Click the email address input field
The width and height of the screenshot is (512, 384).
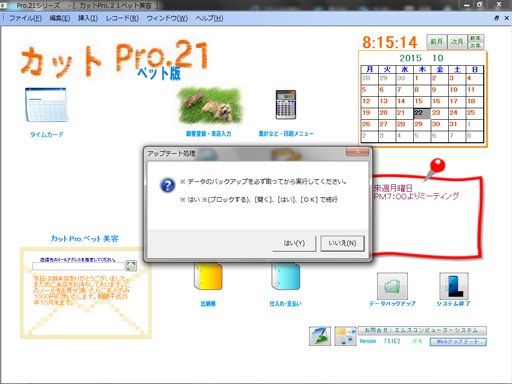point(78,266)
